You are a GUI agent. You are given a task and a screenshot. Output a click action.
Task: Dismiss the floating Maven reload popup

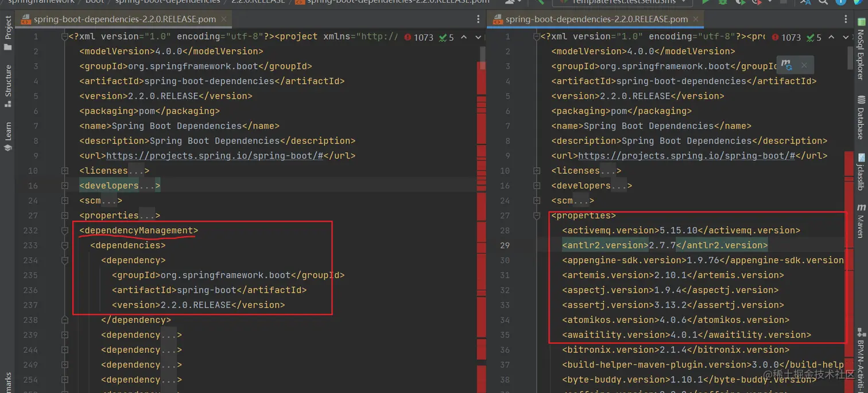804,65
